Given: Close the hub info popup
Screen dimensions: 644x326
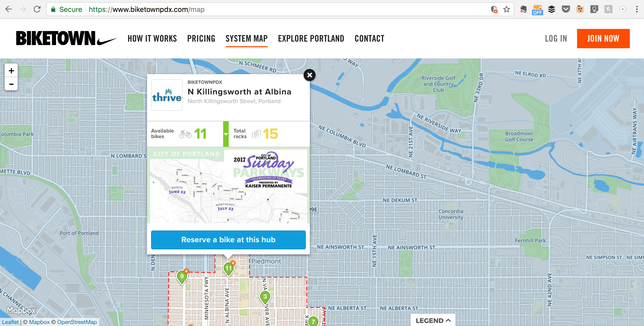Looking at the screenshot, I should [x=309, y=75].
